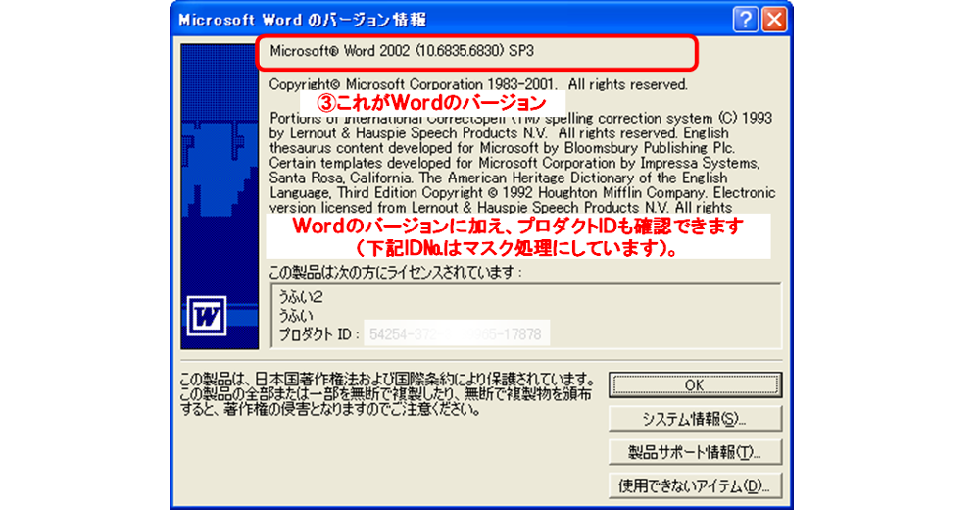The height and width of the screenshot is (510, 980).
Task: Click the OK button
Action: click(694, 384)
